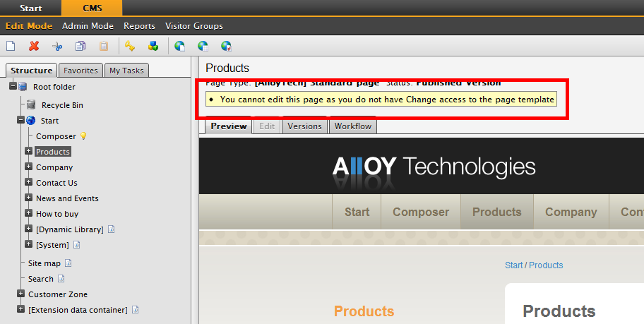Expand the News and Events node

[29, 198]
